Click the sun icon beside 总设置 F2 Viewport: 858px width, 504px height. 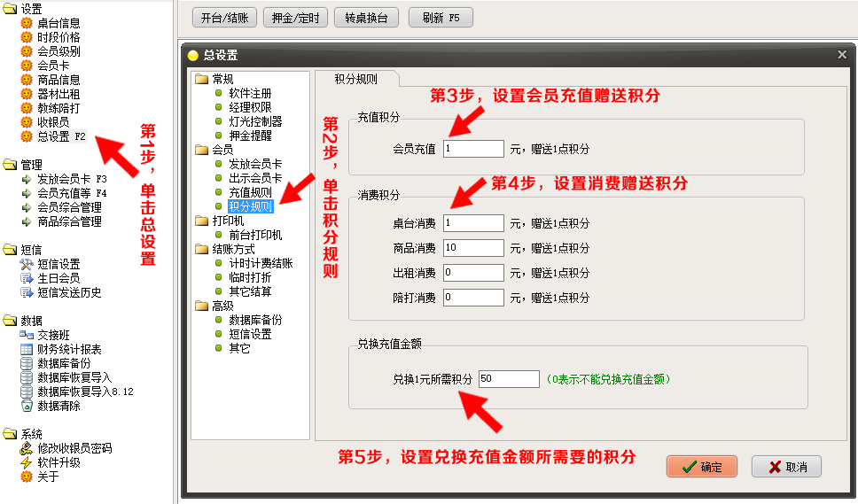pos(27,136)
